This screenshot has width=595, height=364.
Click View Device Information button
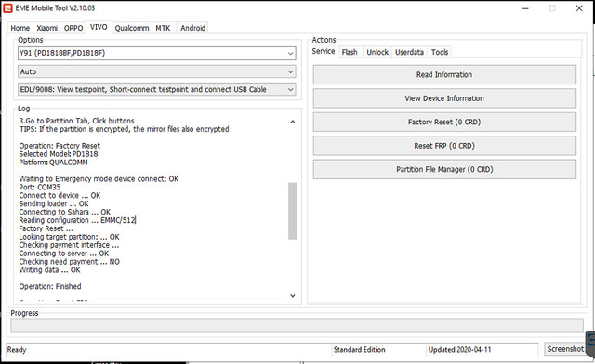pyautogui.click(x=444, y=98)
